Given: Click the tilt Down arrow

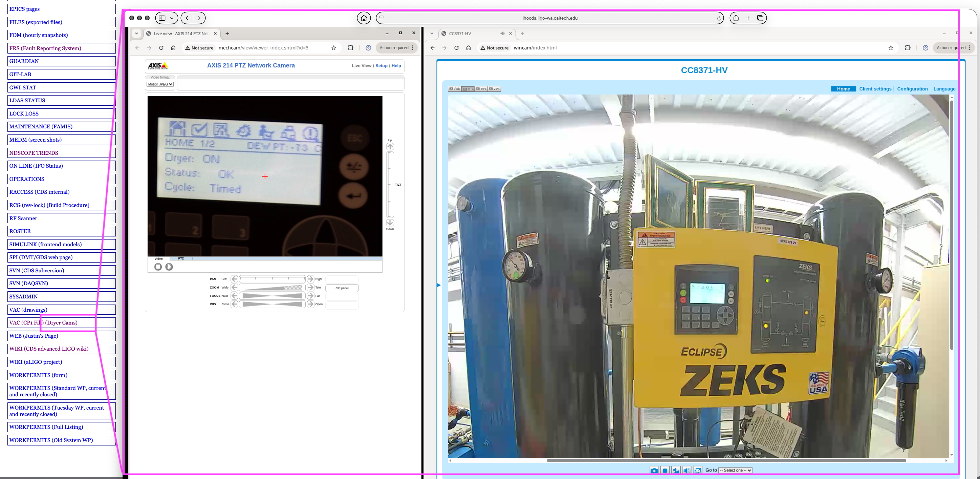Looking at the screenshot, I should coord(390,223).
